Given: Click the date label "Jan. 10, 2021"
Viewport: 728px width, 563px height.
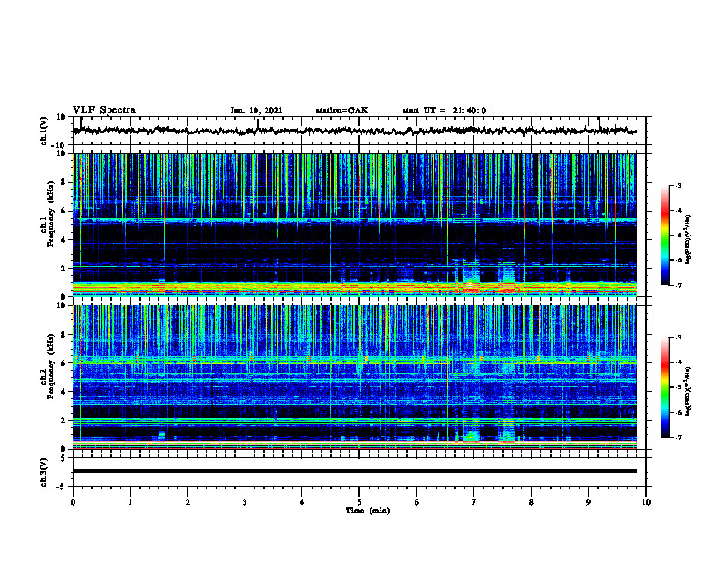Looking at the screenshot, I should tap(256, 110).
